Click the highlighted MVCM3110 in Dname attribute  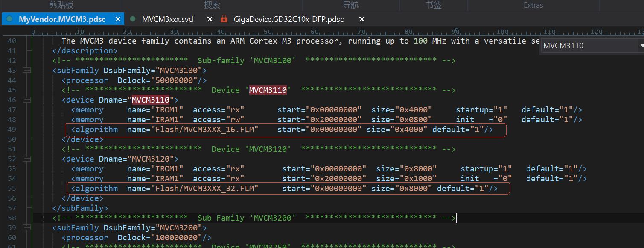point(150,100)
